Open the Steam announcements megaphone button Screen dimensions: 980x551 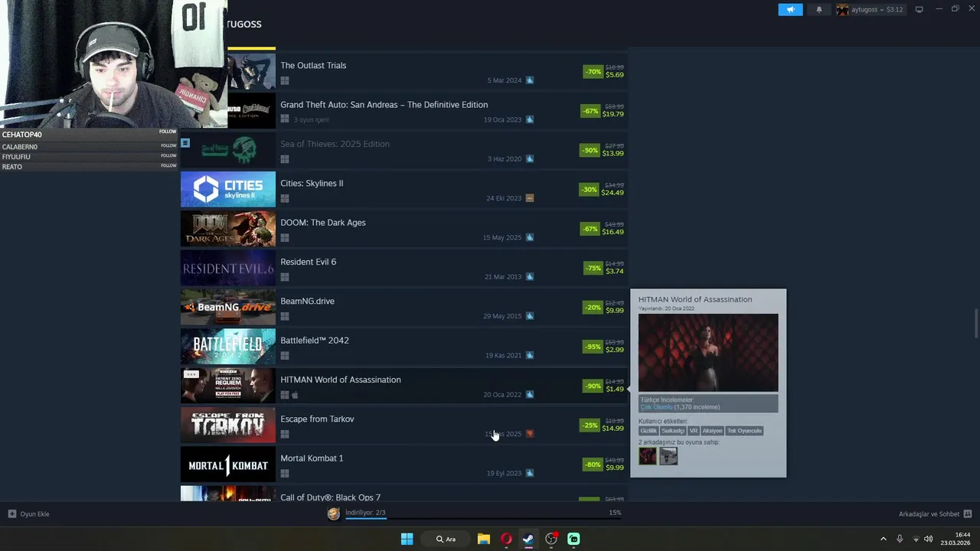click(790, 9)
